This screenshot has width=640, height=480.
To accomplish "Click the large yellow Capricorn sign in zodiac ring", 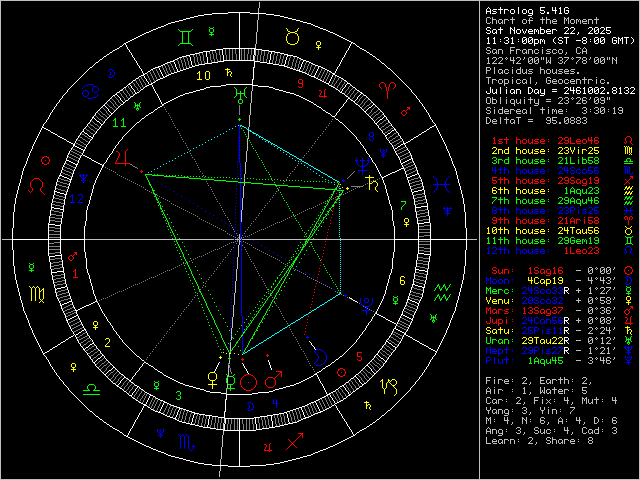I will coord(389,387).
